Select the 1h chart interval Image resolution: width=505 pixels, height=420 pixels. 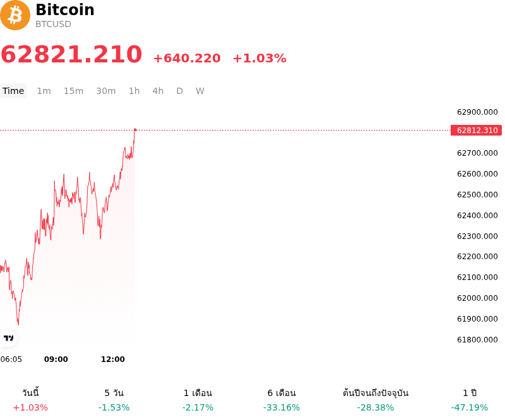[x=134, y=91]
